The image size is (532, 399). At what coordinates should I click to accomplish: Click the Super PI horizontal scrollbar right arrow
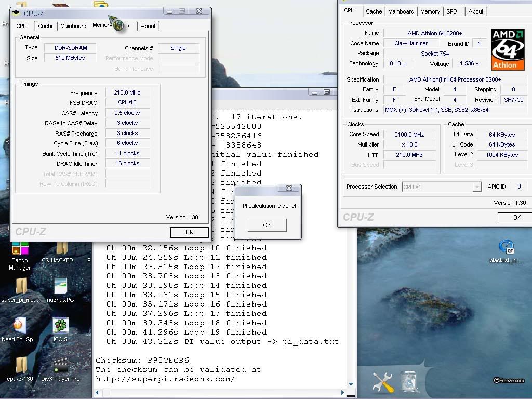[x=342, y=393]
